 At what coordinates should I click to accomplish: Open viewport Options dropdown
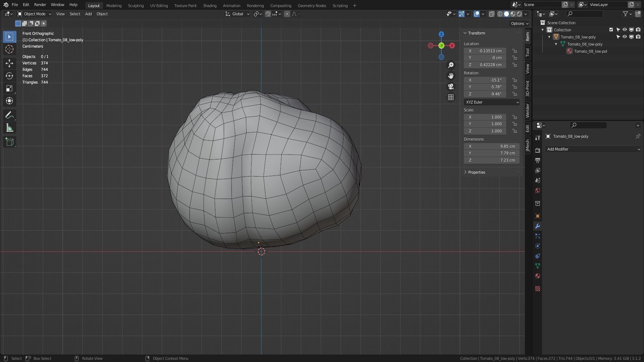point(520,23)
